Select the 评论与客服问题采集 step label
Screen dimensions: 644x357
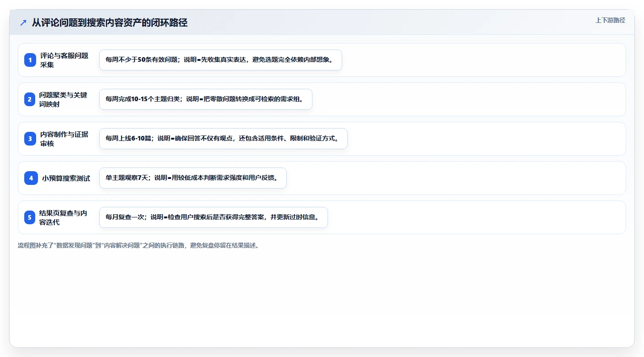click(64, 60)
